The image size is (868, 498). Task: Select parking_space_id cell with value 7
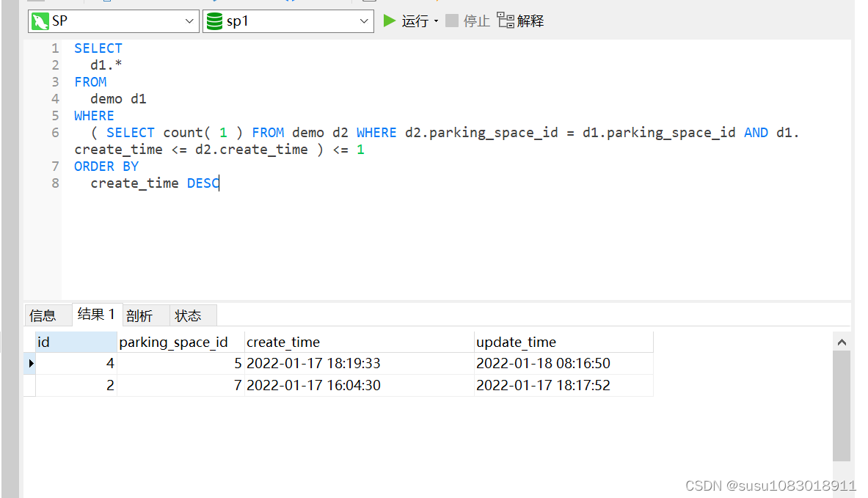pos(180,385)
